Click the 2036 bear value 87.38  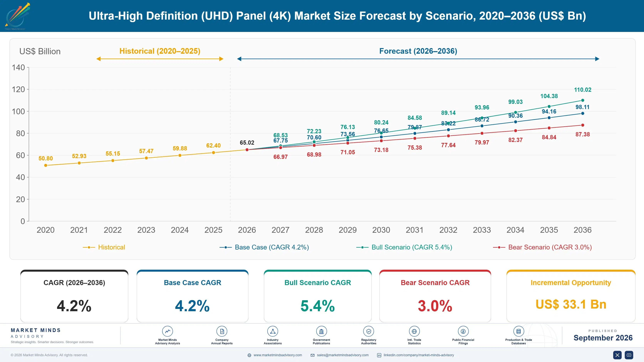(583, 134)
